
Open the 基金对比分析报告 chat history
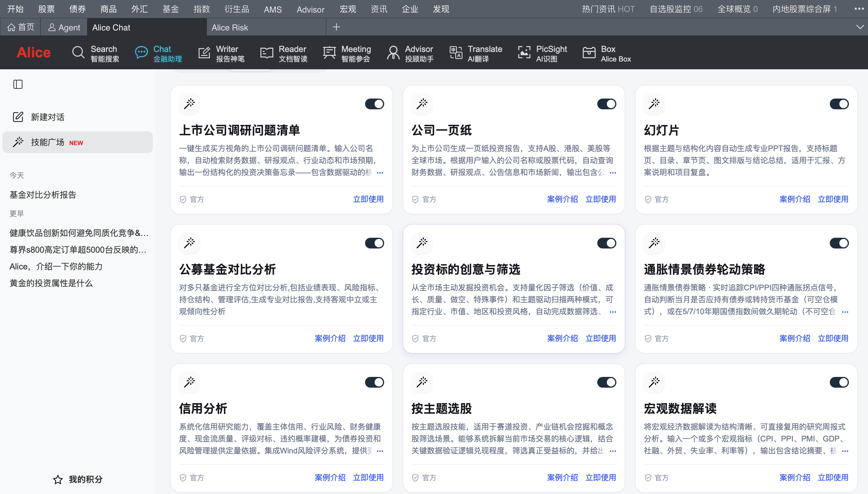pyautogui.click(x=43, y=195)
